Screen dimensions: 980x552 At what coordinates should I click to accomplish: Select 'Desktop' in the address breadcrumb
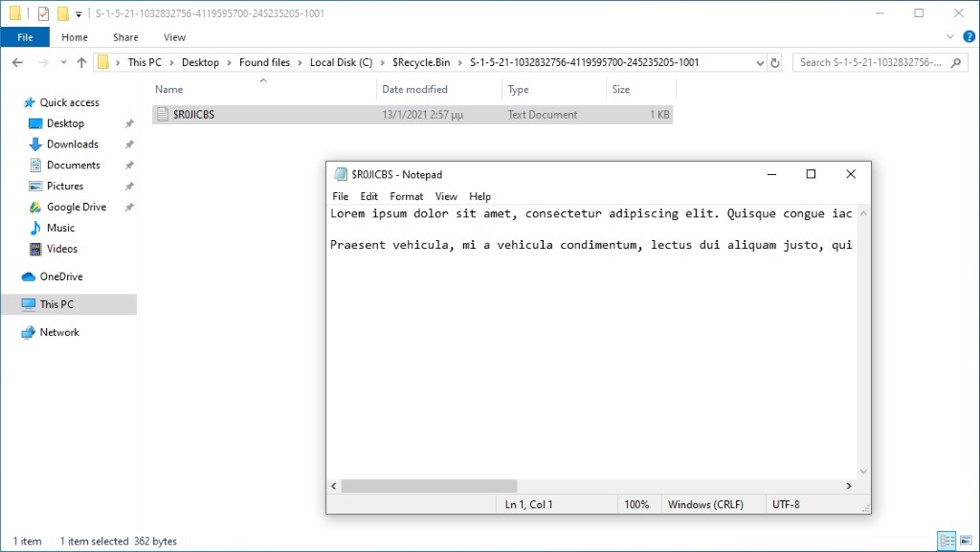[x=200, y=62]
